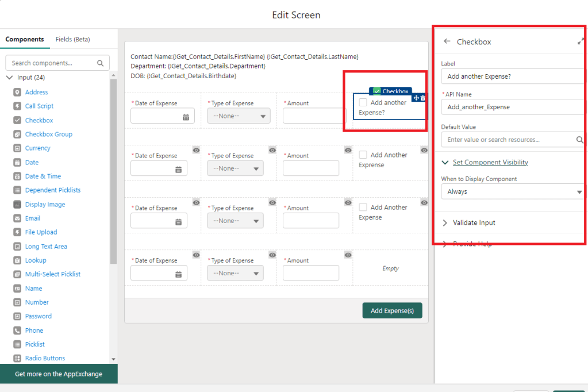Click the Label input field
This screenshot has height=392, width=588.
click(512, 76)
